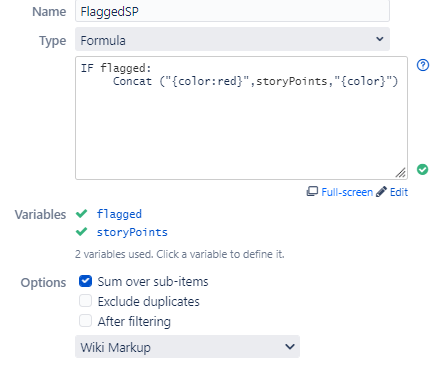
Task: Uncheck Sum over sub-items checkbox
Action: [85, 281]
